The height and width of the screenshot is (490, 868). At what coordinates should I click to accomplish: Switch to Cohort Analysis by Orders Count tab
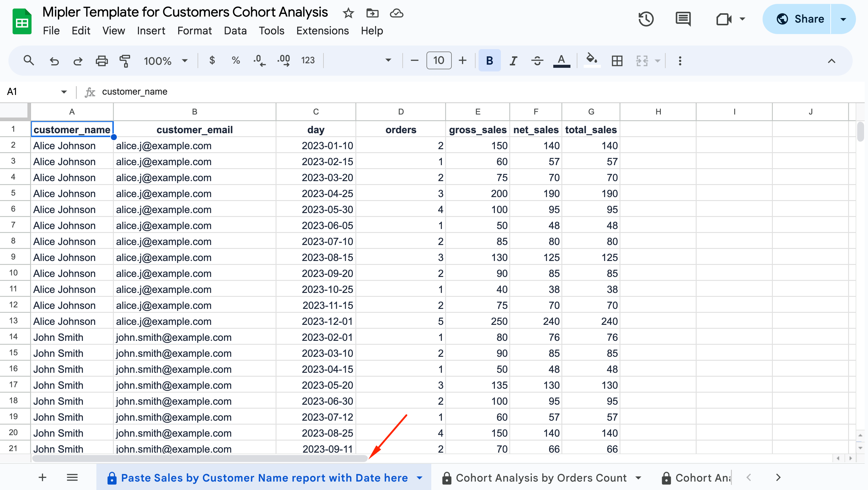point(541,478)
